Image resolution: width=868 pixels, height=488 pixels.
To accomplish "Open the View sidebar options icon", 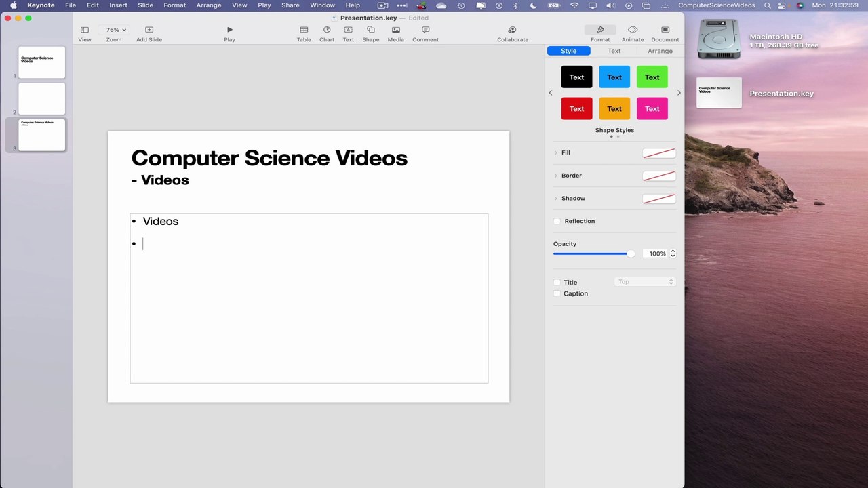I will pos(84,30).
